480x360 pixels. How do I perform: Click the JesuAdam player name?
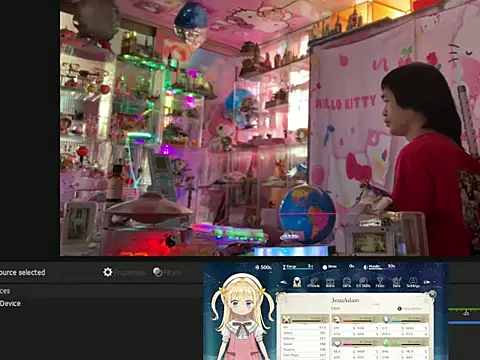point(345,300)
